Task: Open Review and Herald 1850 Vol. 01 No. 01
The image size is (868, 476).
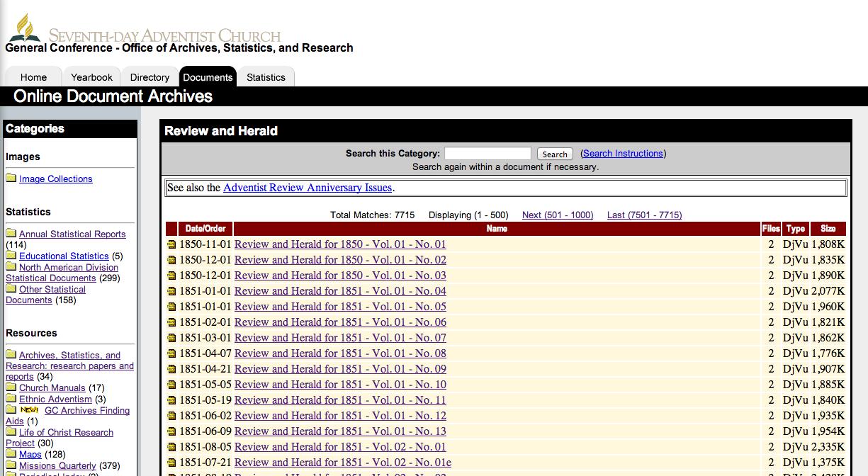Action: pyautogui.click(x=340, y=244)
